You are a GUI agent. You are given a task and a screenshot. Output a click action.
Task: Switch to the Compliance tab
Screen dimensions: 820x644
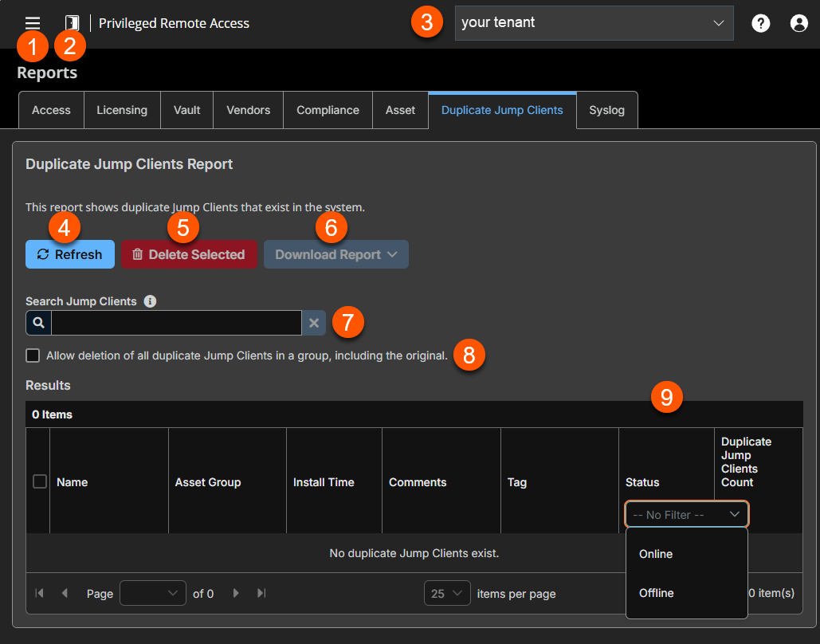pyautogui.click(x=328, y=110)
